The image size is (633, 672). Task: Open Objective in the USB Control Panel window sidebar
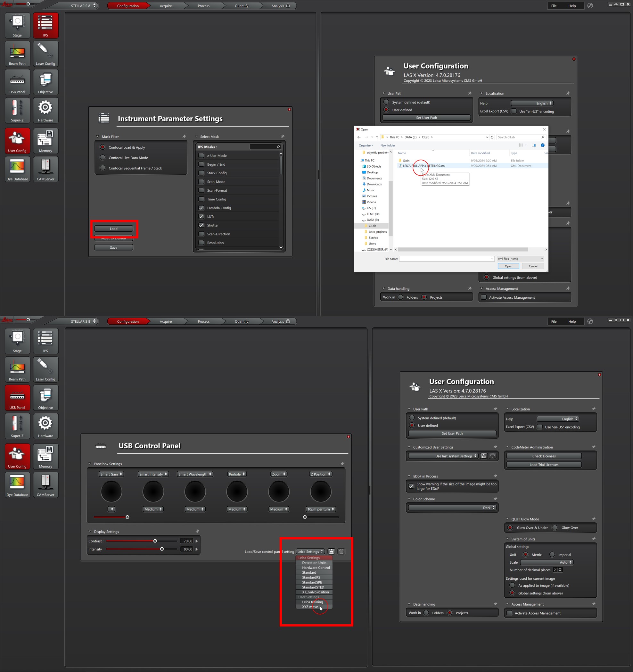tap(45, 398)
